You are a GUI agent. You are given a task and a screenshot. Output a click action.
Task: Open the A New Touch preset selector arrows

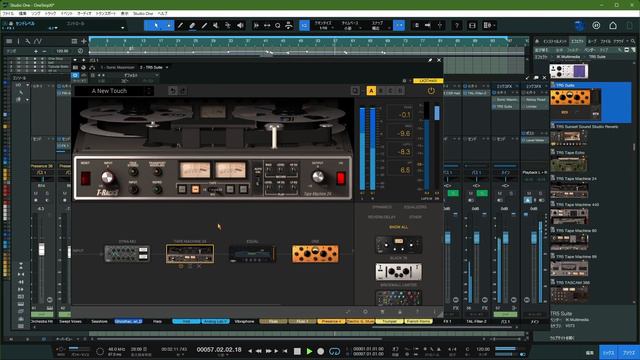pyautogui.click(x=149, y=91)
